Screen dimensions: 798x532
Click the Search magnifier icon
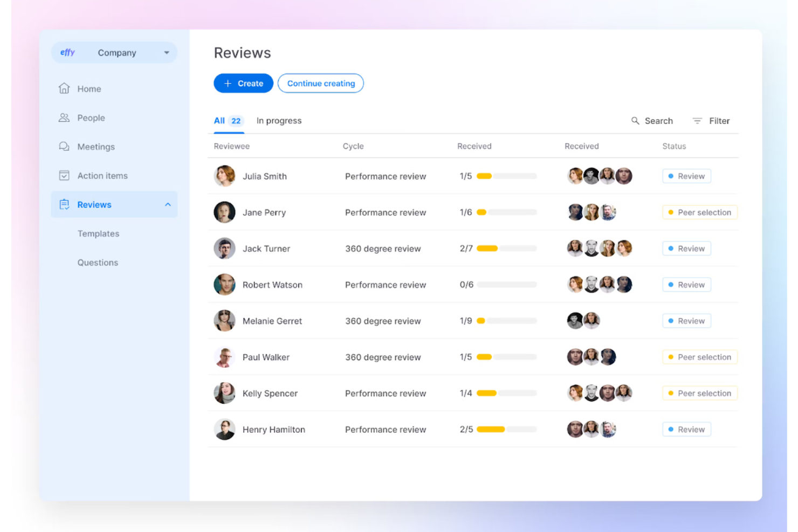635,121
